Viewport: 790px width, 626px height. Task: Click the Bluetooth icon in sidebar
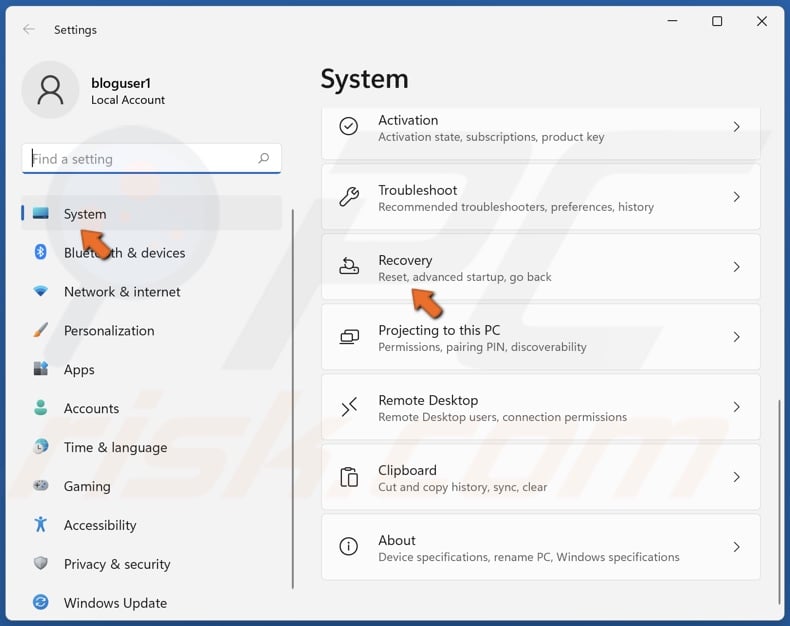[x=41, y=252]
